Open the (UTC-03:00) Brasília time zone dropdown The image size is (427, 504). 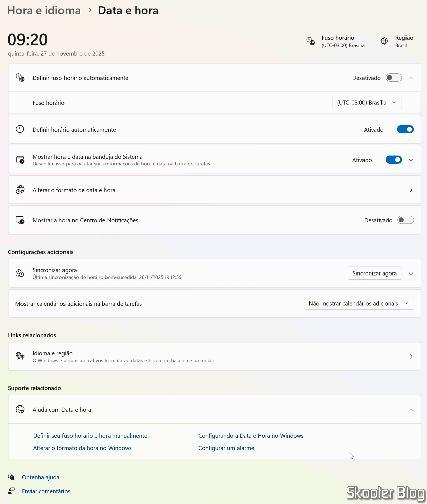[367, 103]
